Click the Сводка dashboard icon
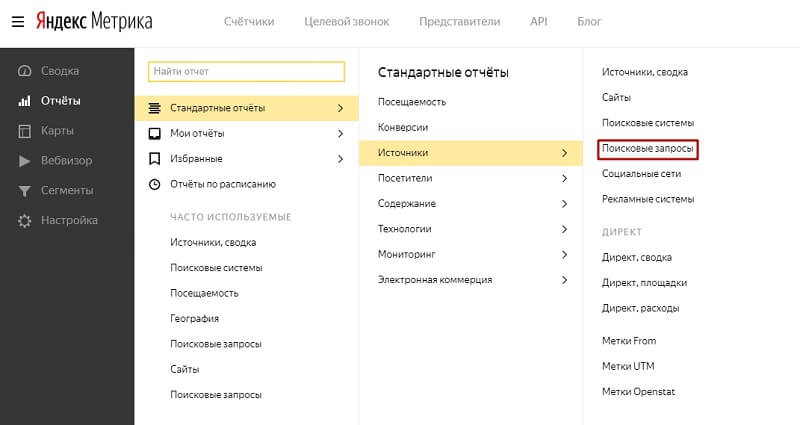The width and height of the screenshot is (800, 425). click(24, 71)
